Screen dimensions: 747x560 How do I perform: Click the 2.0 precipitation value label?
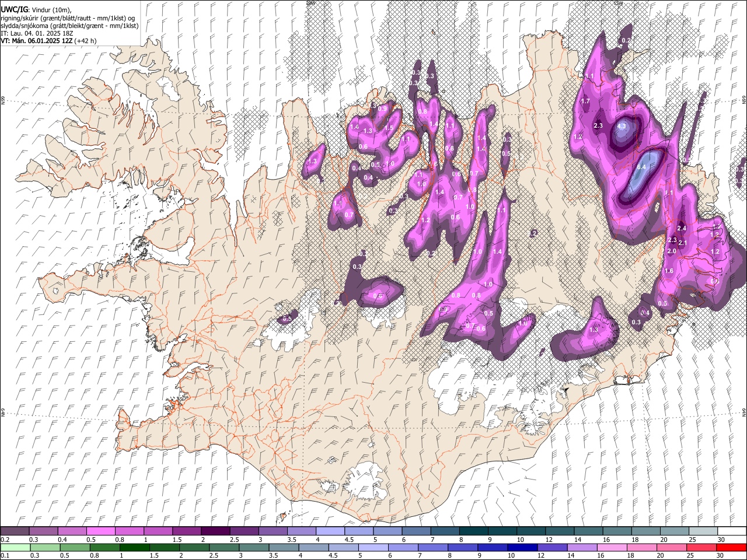pos(671,251)
